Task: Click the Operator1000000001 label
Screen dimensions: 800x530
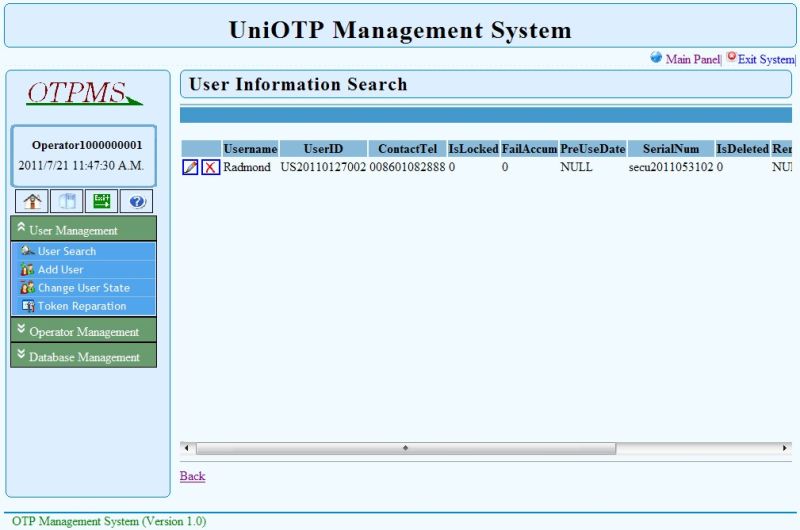Action: 87,145
